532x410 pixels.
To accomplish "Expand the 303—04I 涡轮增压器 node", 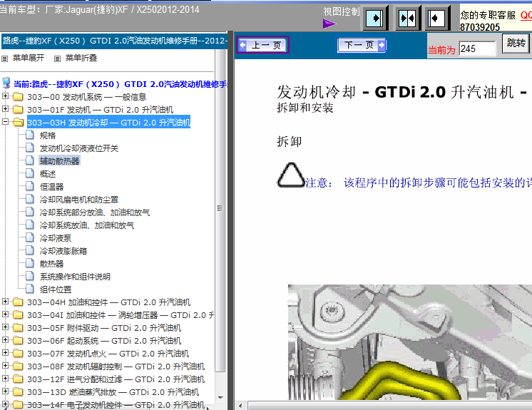I will [5, 314].
